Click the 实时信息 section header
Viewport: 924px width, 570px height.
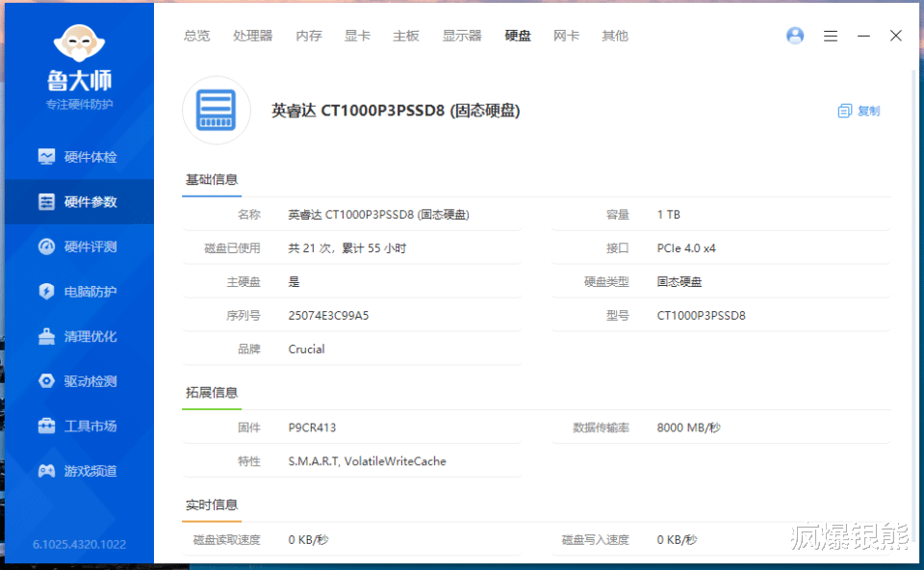click(212, 505)
